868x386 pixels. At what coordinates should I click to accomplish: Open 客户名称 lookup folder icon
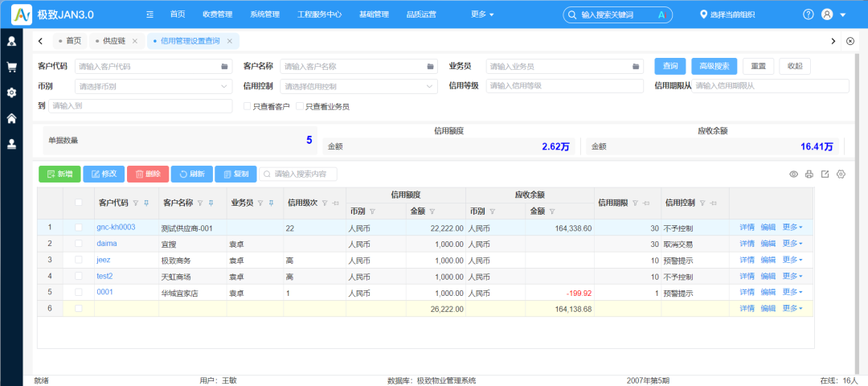tap(430, 67)
